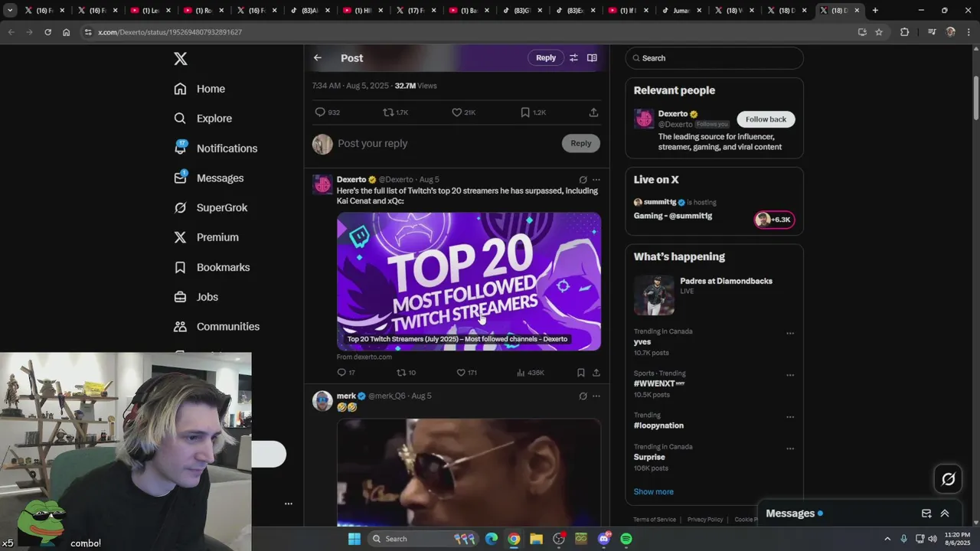Open more options for yves trend
This screenshot has height=551, width=980.
coord(790,334)
